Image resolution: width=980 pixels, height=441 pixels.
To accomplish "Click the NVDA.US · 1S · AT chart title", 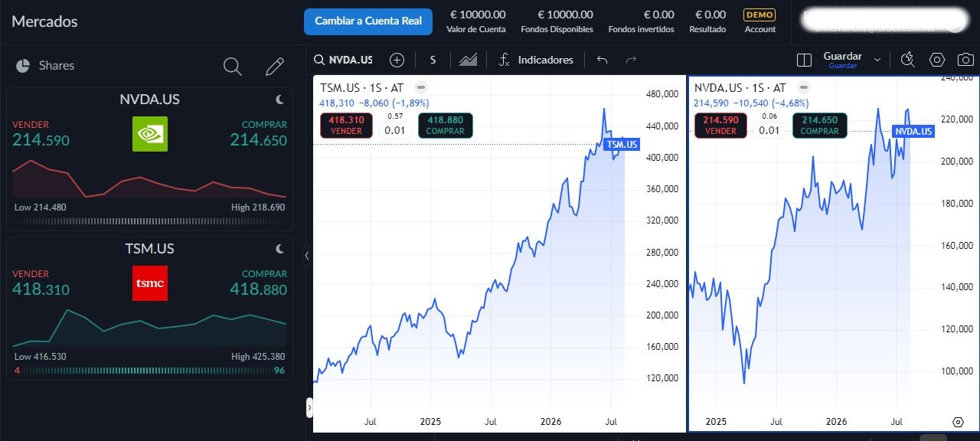I will pos(740,87).
